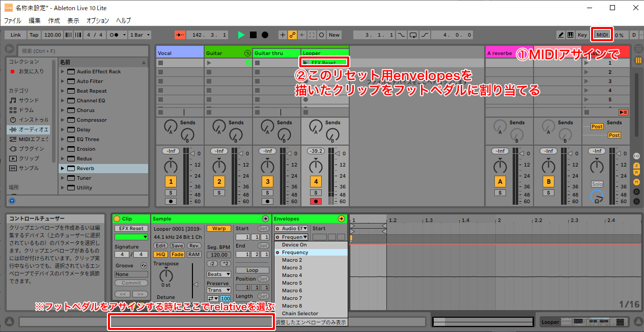The image size is (644, 332).
Task: Disarm the record button on Looper track
Action: pos(316,201)
